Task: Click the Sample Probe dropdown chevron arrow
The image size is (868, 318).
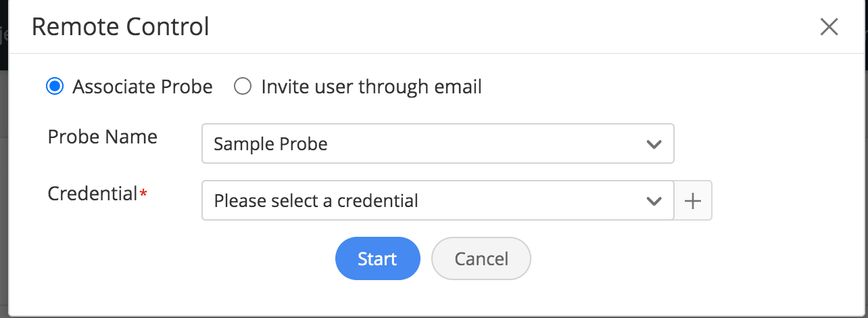Action: pos(653,144)
